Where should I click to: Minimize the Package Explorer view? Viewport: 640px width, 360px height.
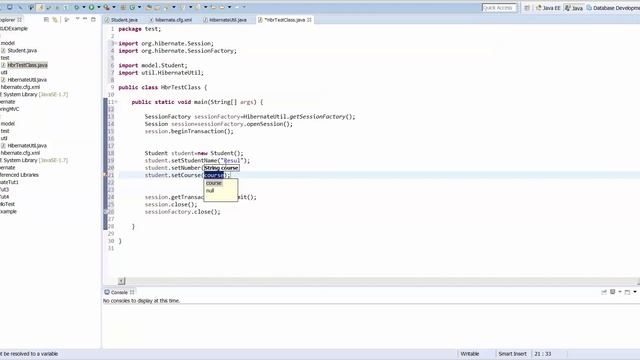point(85,19)
